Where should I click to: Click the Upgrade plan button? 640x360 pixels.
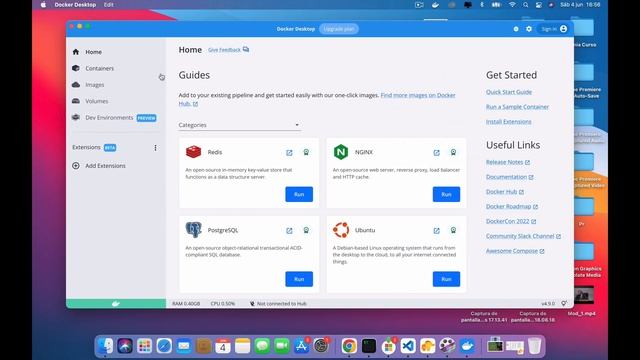[339, 29]
